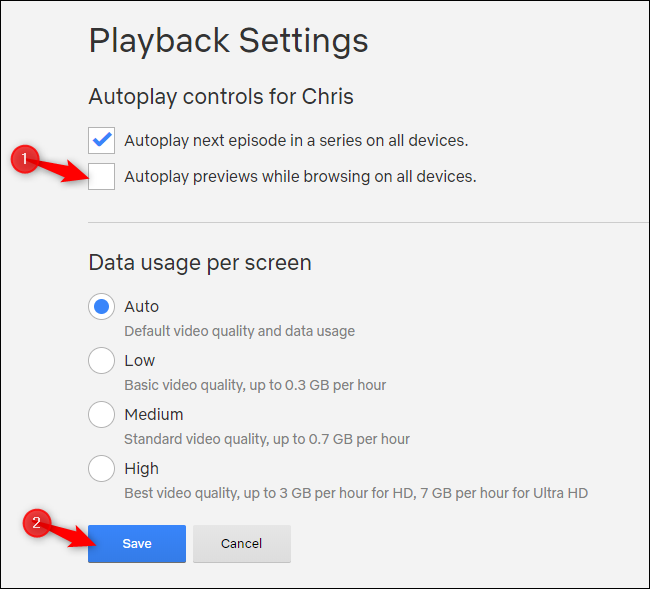This screenshot has width=650, height=589.
Task: Click the Playback Settings page heading
Action: point(228,41)
